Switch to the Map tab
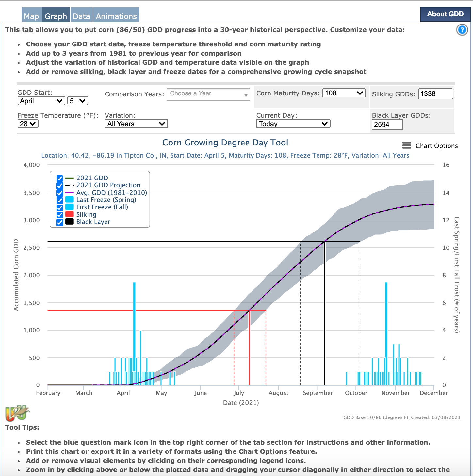This screenshot has width=473, height=476. 31,16
